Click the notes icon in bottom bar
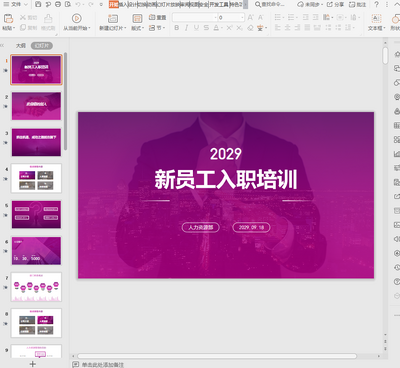The width and height of the screenshot is (400, 368). click(x=76, y=364)
